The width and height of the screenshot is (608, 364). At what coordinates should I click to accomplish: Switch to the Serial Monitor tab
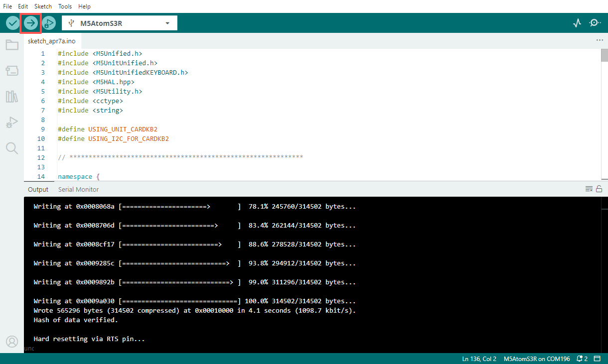click(x=78, y=189)
